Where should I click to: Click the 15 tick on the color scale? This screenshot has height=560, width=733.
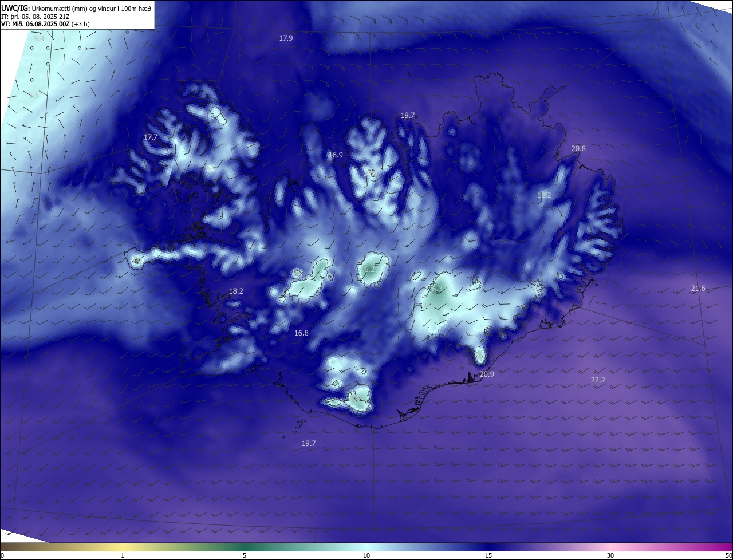(488, 555)
